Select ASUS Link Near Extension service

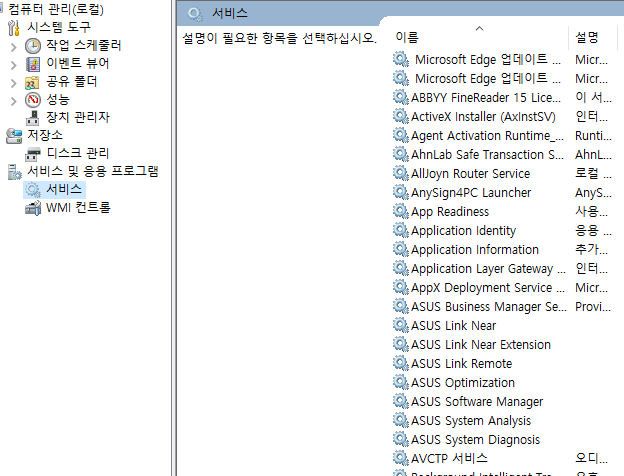(481, 345)
